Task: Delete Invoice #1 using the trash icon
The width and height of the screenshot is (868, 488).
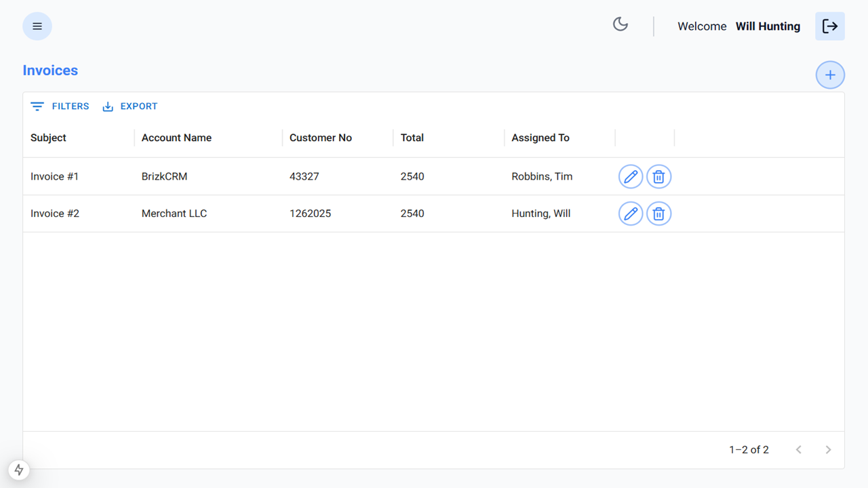Action: click(658, 176)
